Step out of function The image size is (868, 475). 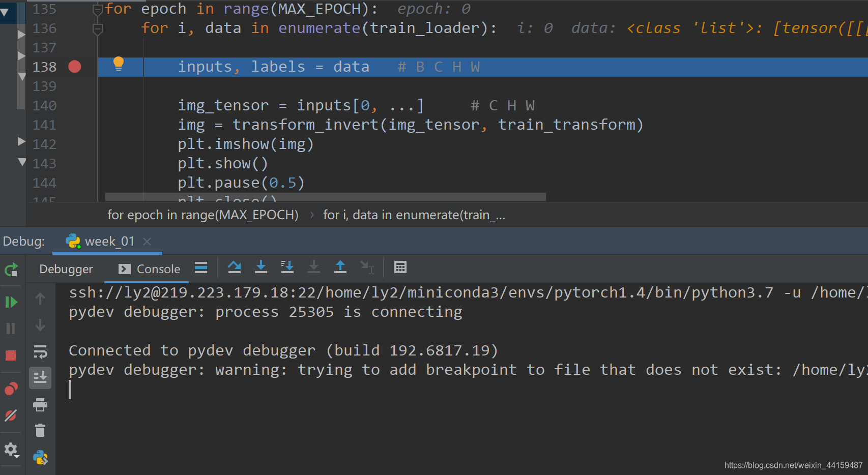(340, 268)
